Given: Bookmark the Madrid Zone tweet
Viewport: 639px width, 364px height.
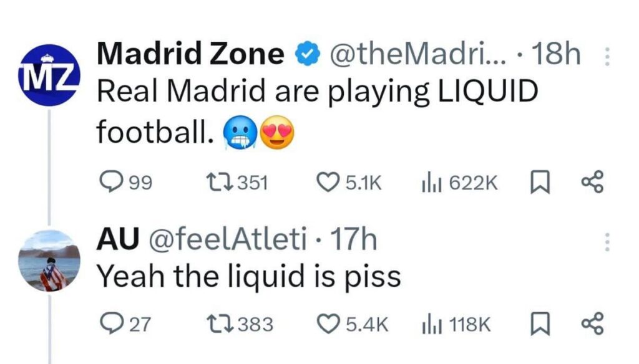Looking at the screenshot, I should [x=539, y=182].
